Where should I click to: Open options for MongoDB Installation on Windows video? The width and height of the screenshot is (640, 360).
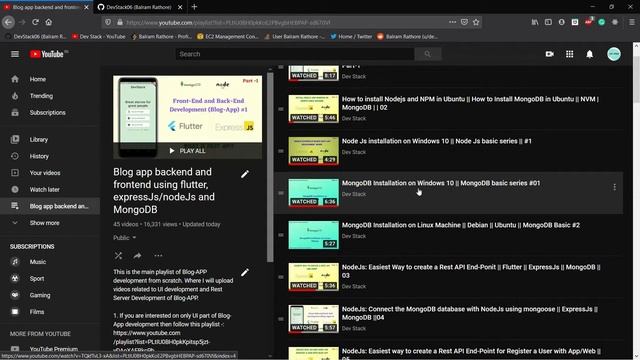[614, 187]
